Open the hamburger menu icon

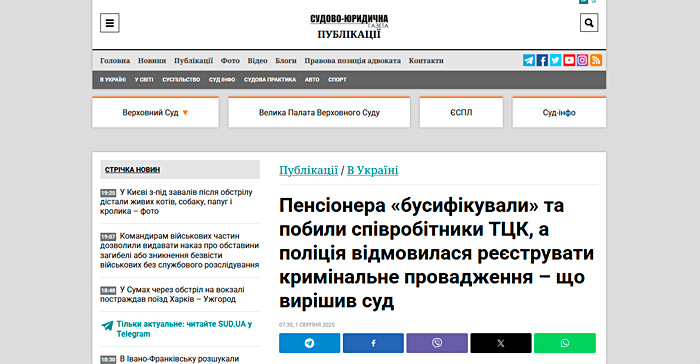pos(109,23)
